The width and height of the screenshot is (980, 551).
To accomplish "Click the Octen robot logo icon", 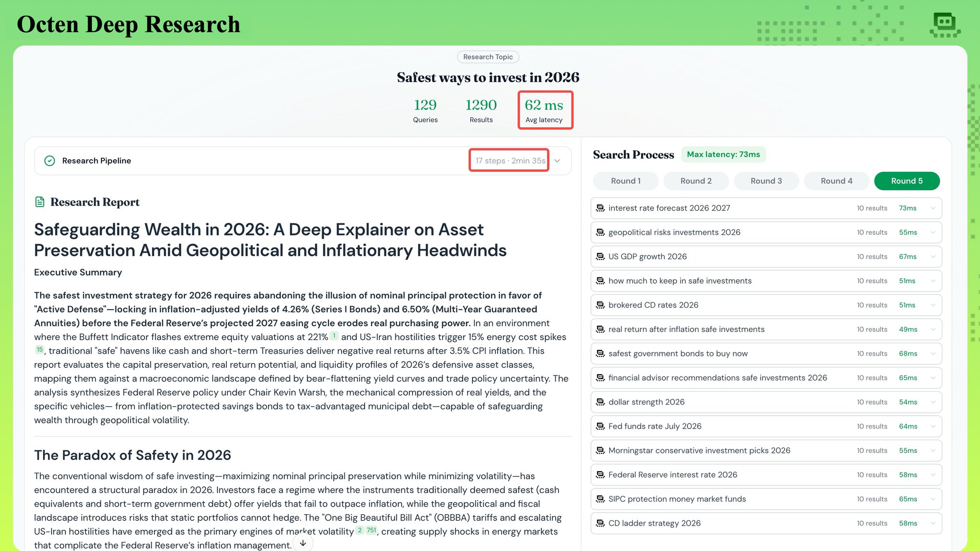I will [x=945, y=24].
